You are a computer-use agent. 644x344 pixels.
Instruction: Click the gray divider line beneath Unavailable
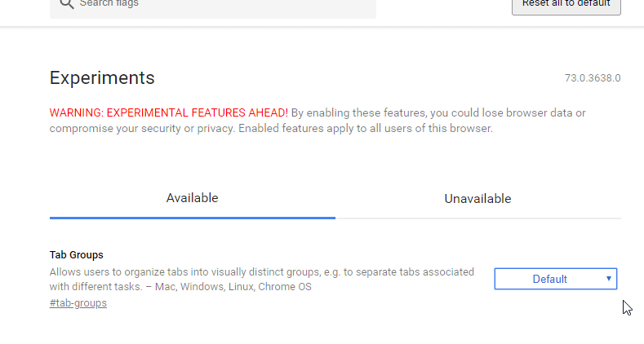coord(478,218)
